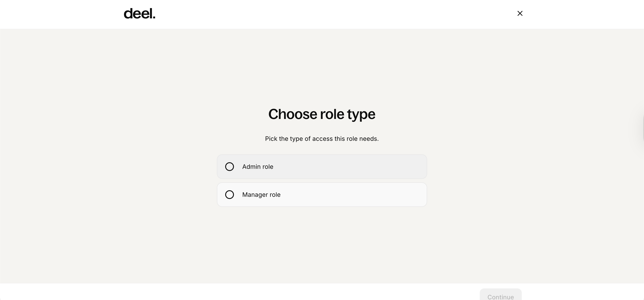Close the role creation dialog with X
644x300 pixels.
(x=520, y=14)
